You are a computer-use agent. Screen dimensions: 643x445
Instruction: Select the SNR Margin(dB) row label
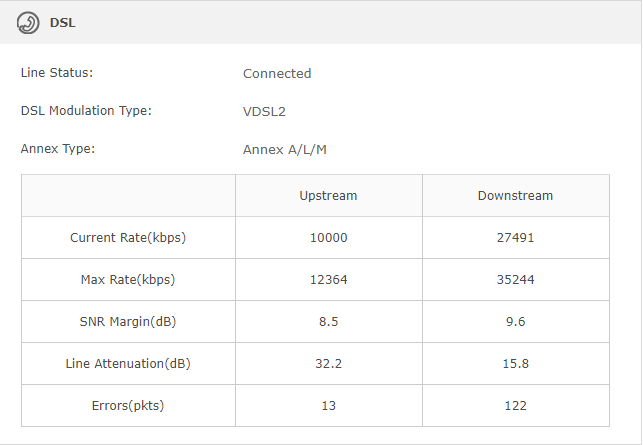tap(128, 322)
